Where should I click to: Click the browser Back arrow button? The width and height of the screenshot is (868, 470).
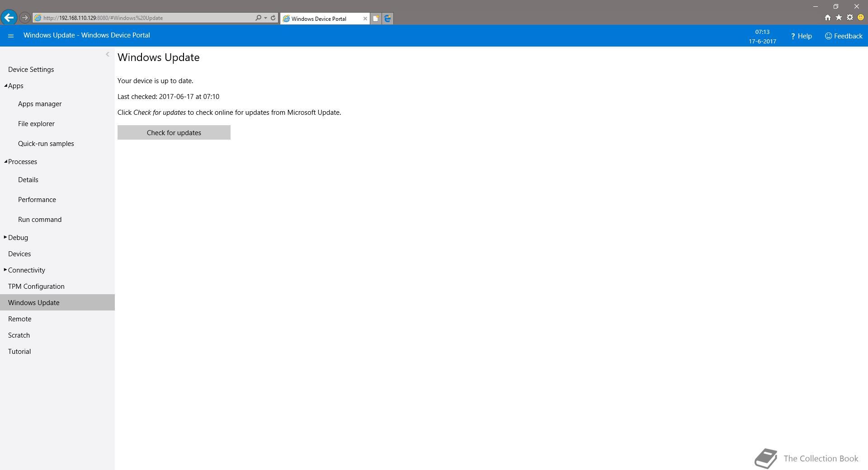pos(9,18)
